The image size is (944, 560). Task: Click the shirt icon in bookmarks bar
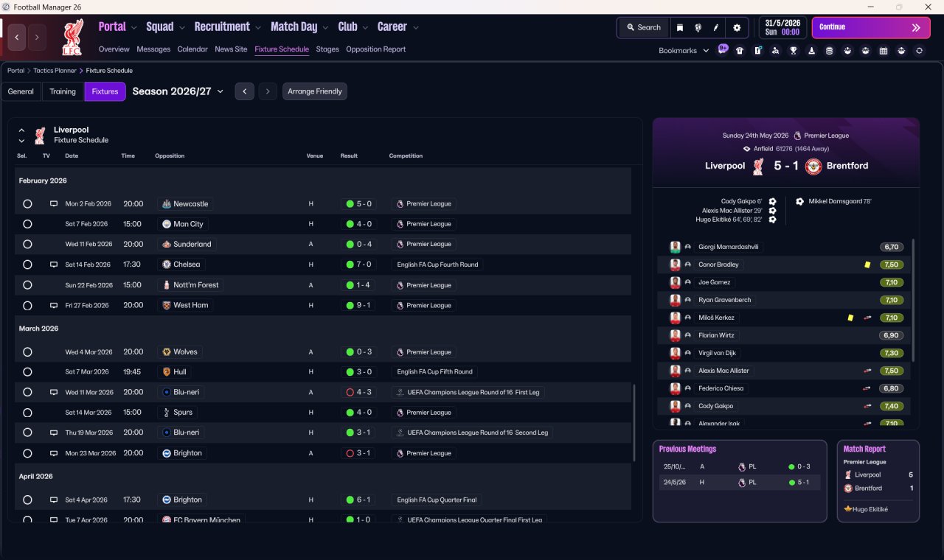[x=740, y=51]
